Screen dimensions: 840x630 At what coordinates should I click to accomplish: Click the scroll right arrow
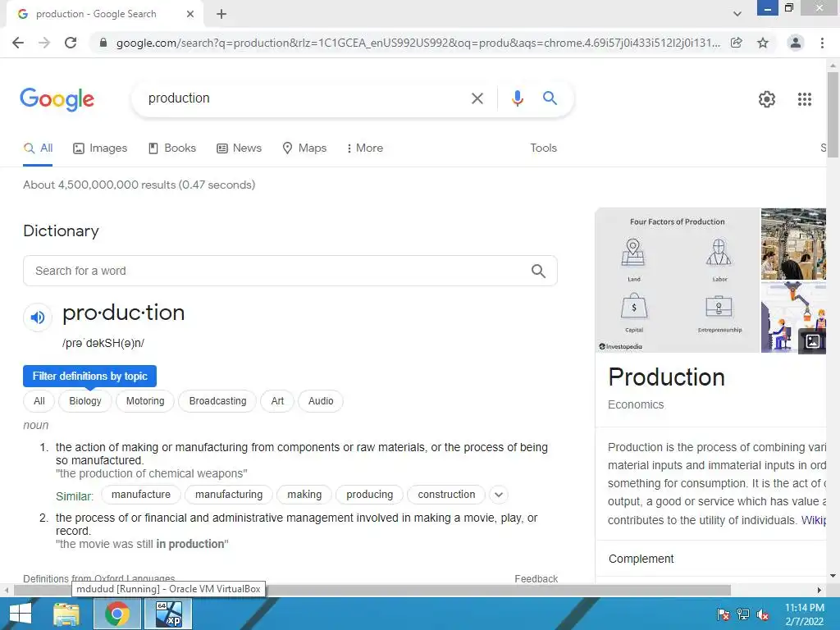[x=819, y=590]
